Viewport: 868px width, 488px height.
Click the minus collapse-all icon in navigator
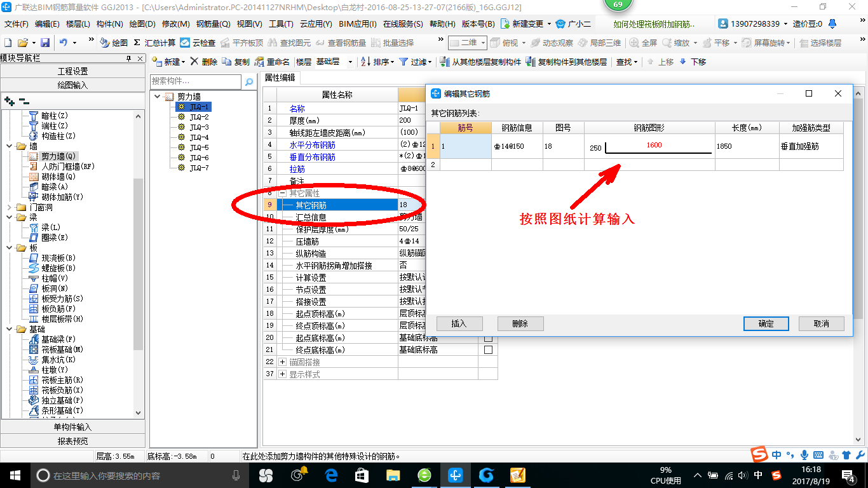click(x=24, y=100)
